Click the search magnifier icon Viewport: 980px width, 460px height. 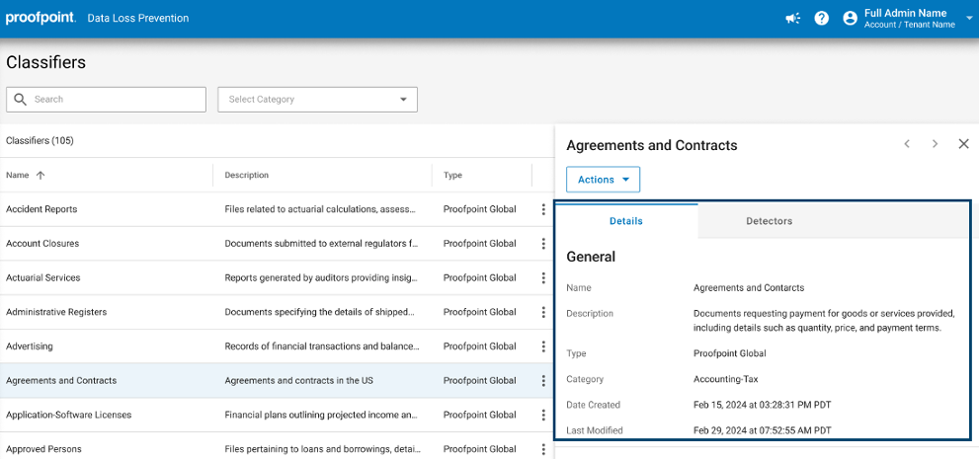pyautogui.click(x=21, y=100)
